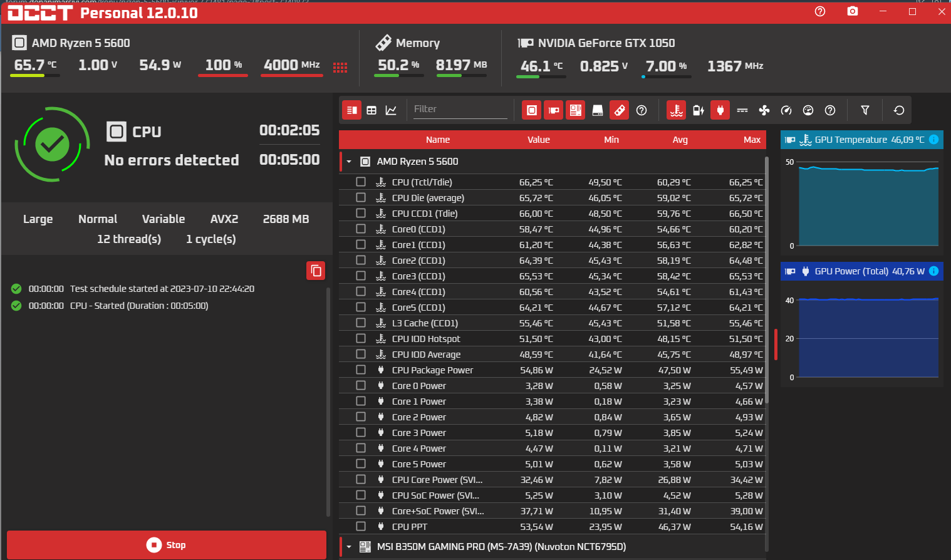This screenshot has width=951, height=560.
Task: Collapse the AMD Ryzen 5 5600 group
Action: [349, 162]
